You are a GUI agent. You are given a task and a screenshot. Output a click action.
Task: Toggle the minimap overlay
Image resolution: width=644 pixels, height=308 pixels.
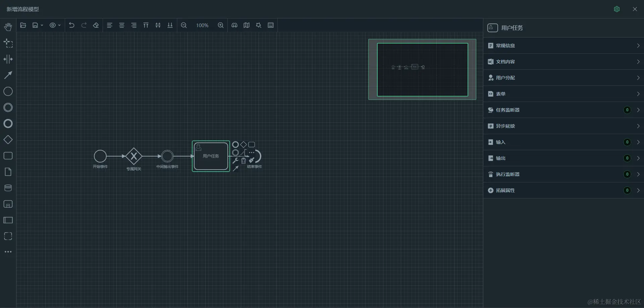tap(246, 25)
